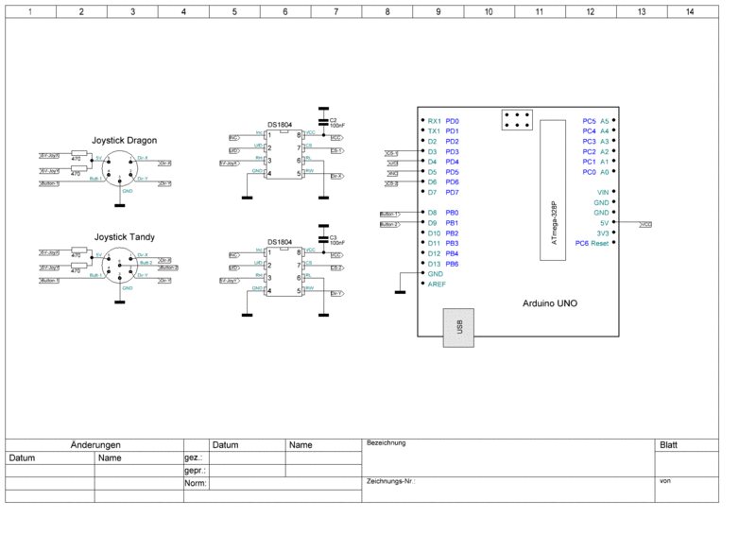
Task: Select the D3 pin label
Action: click(x=432, y=151)
